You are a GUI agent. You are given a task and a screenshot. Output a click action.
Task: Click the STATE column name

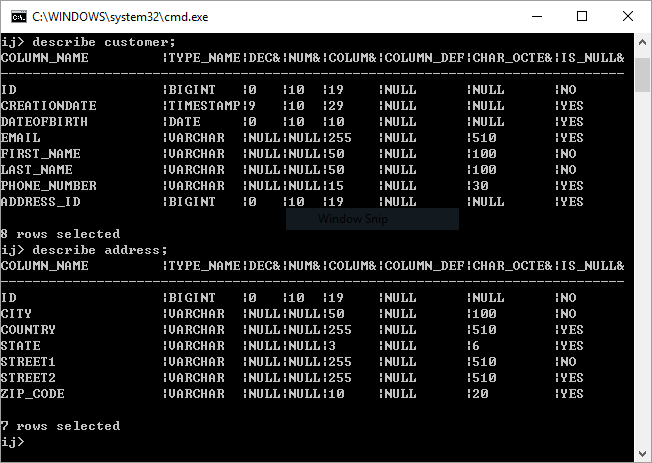coord(21,346)
